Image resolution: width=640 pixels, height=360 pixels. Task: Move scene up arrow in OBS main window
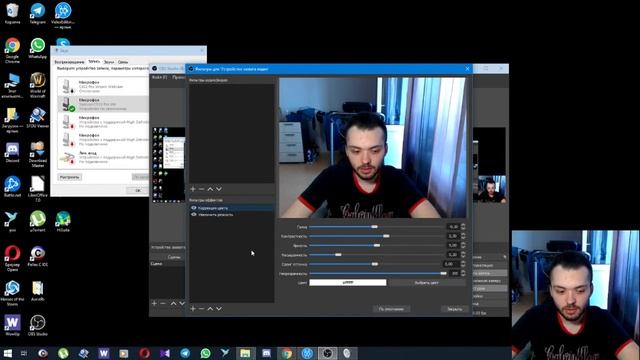coord(173,303)
